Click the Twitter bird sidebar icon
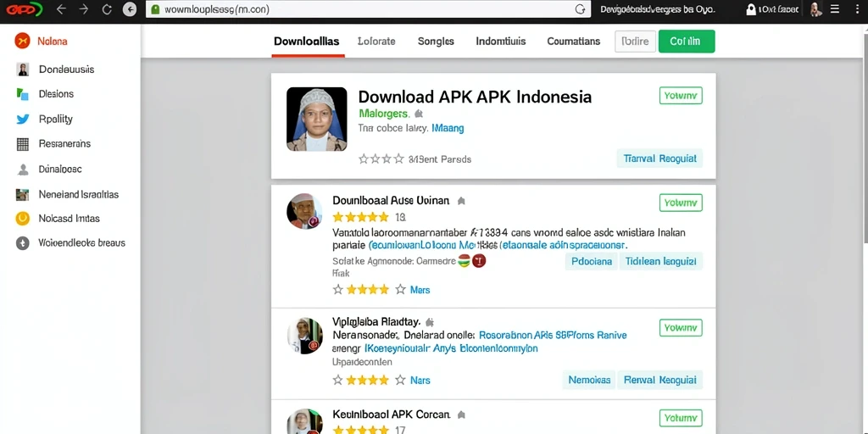Screen dimensions: 868x434 pos(23,119)
